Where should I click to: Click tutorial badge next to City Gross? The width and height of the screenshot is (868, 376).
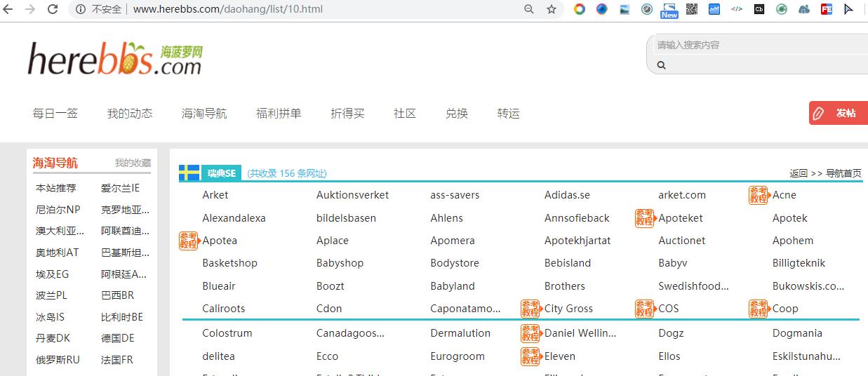pos(530,309)
